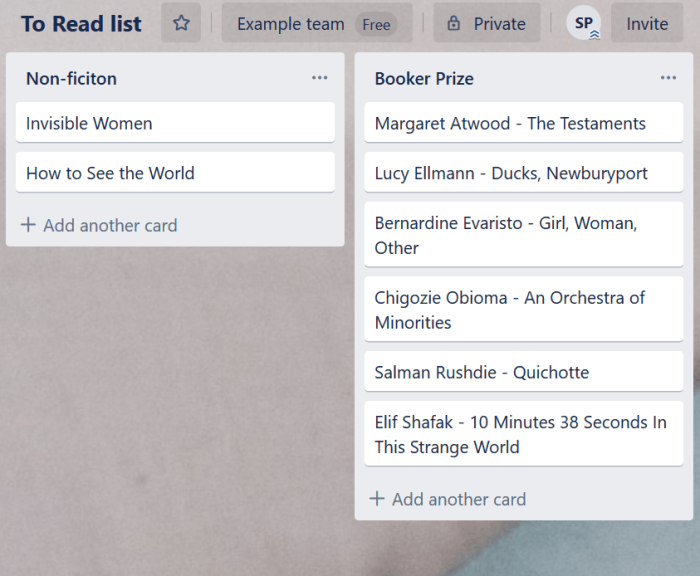
Task: Click the plus icon under Booker Prize list
Action: click(377, 499)
